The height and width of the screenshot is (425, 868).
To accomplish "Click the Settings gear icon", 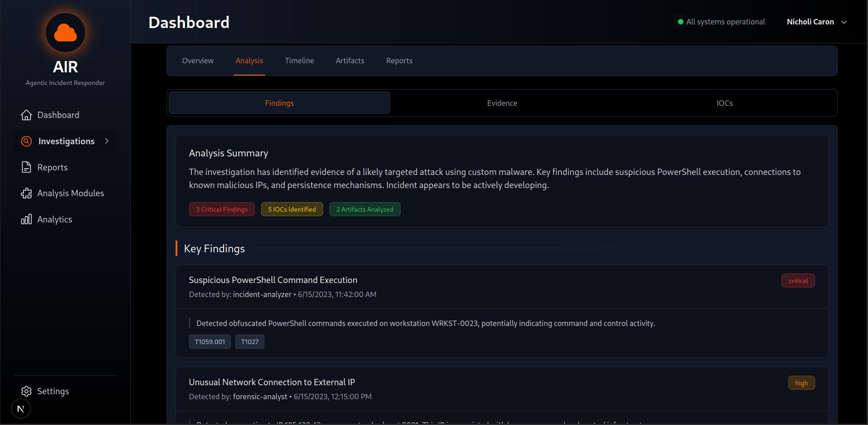I will 26,391.
